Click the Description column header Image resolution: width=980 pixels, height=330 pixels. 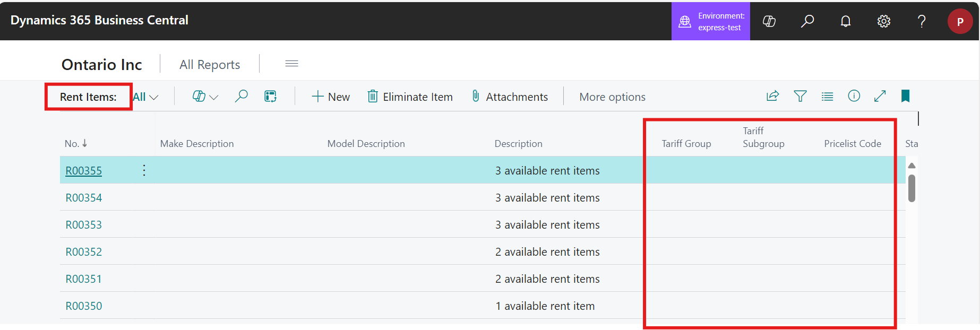tap(518, 144)
